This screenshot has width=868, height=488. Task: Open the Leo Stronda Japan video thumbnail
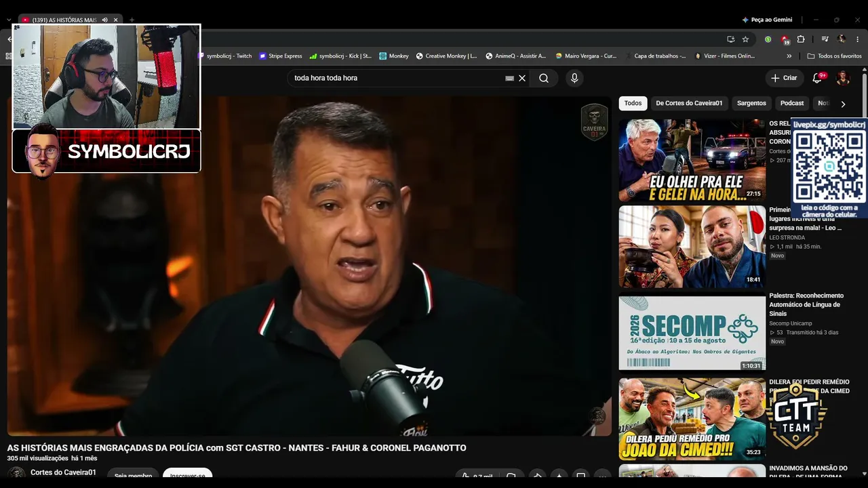pyautogui.click(x=692, y=247)
